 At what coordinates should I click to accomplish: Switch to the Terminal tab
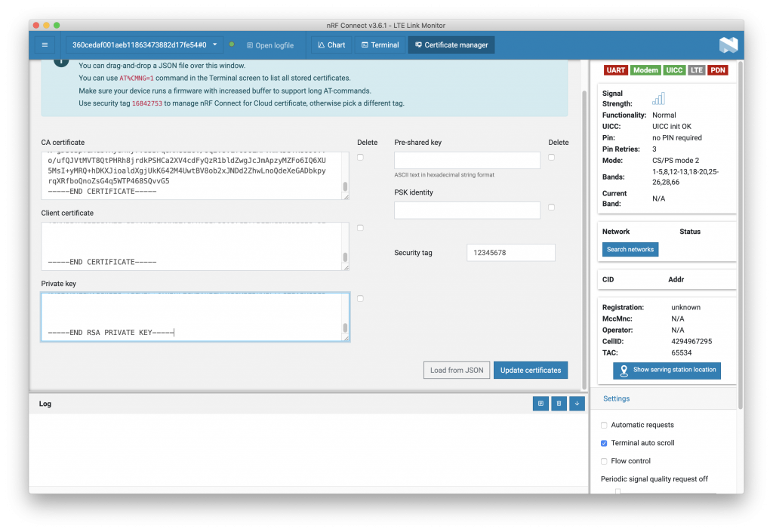click(380, 45)
